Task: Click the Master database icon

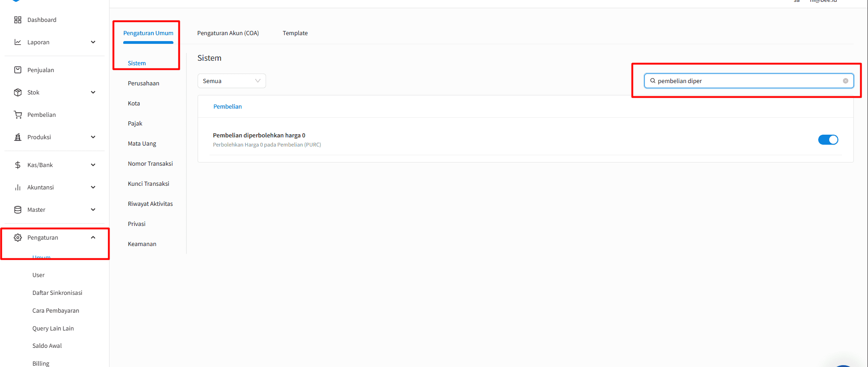Action: pos(18,210)
